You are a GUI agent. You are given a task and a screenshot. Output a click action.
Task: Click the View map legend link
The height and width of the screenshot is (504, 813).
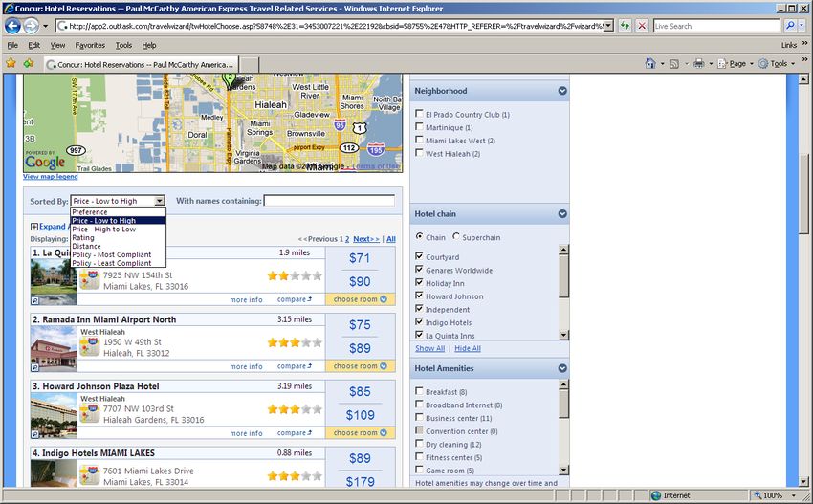coord(51,177)
